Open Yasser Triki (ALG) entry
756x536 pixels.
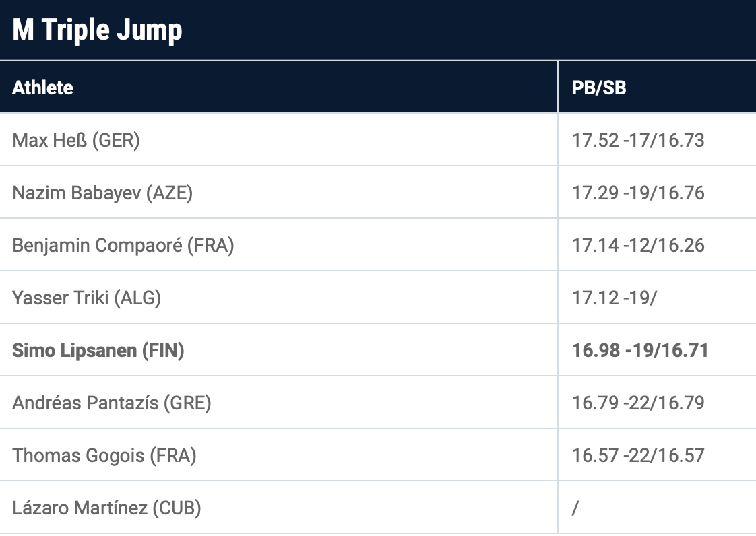[x=86, y=298]
